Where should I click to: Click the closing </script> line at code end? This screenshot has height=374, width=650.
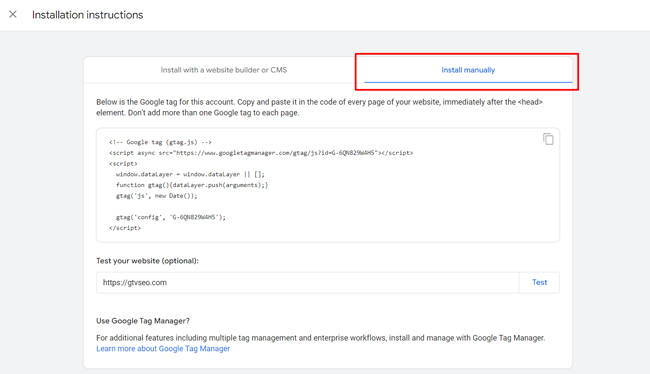(x=125, y=228)
